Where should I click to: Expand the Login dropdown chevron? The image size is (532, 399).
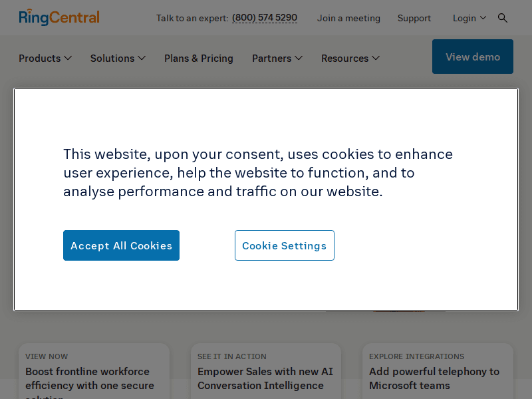click(485, 18)
